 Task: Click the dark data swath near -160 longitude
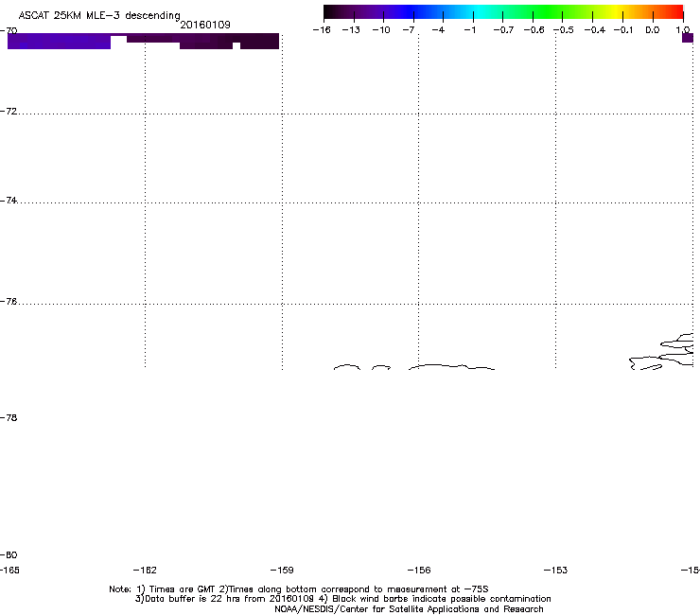tap(229, 41)
